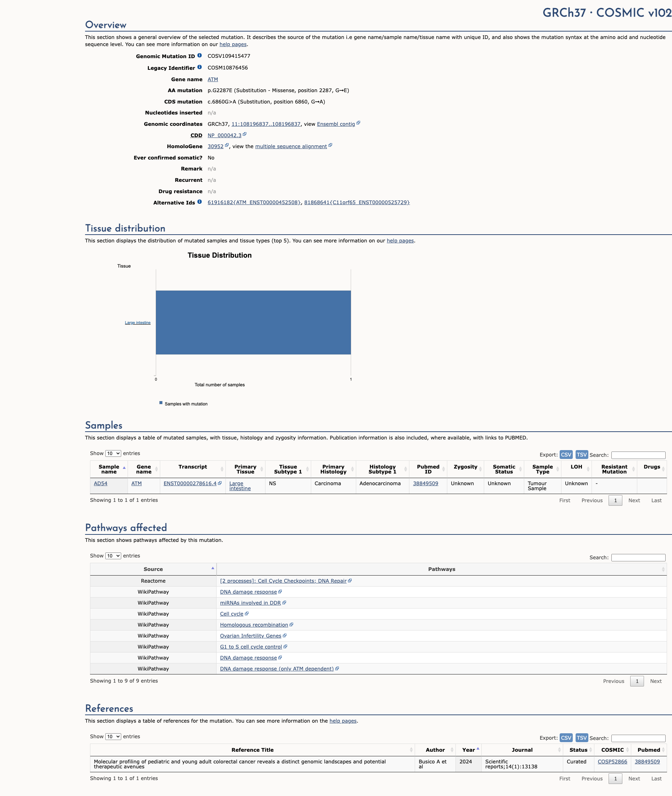
Task: Sort References table by Year
Action: pyautogui.click(x=469, y=750)
